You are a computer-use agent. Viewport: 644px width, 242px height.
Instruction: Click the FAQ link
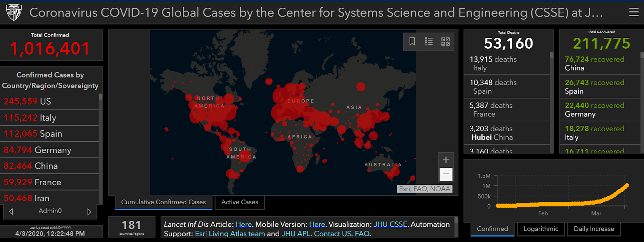[362, 234]
